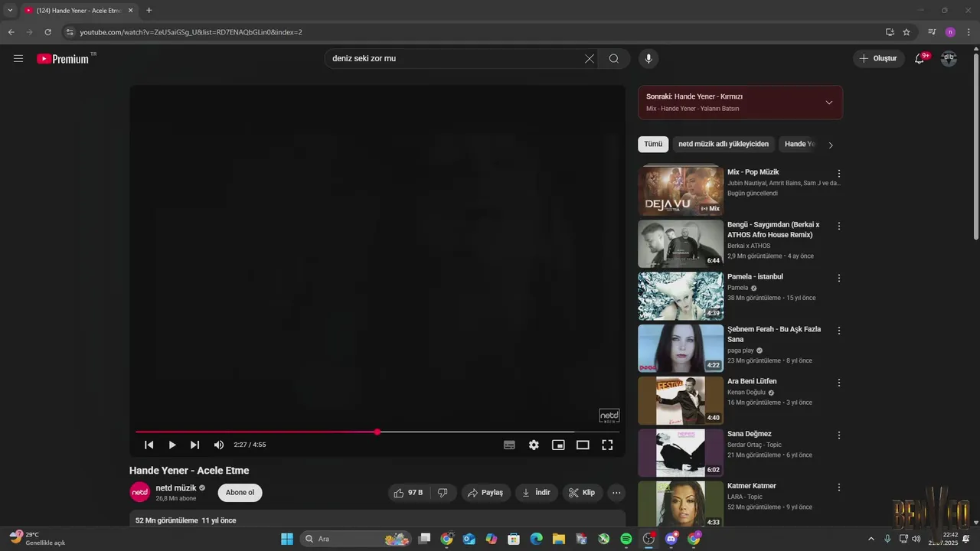This screenshot has height=551, width=980.
Task: Create a clip with Klip button
Action: tap(582, 492)
